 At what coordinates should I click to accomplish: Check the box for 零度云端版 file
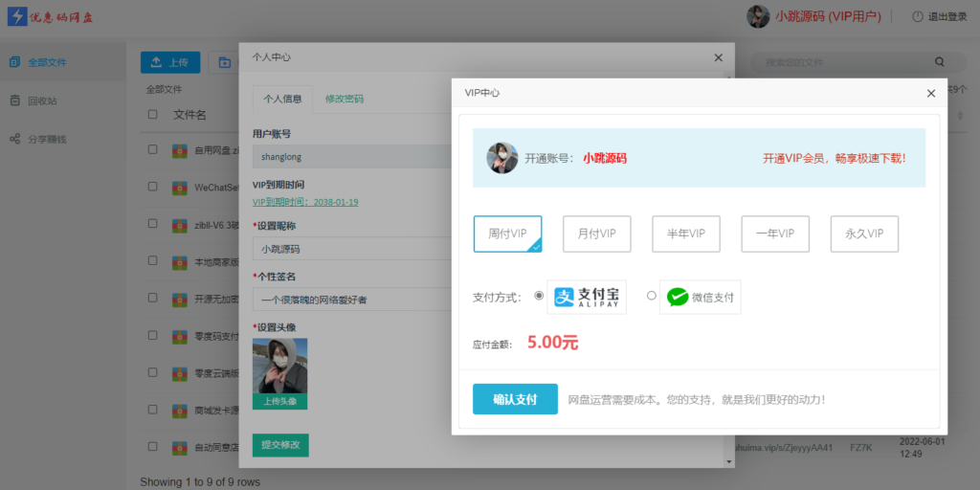(152, 372)
